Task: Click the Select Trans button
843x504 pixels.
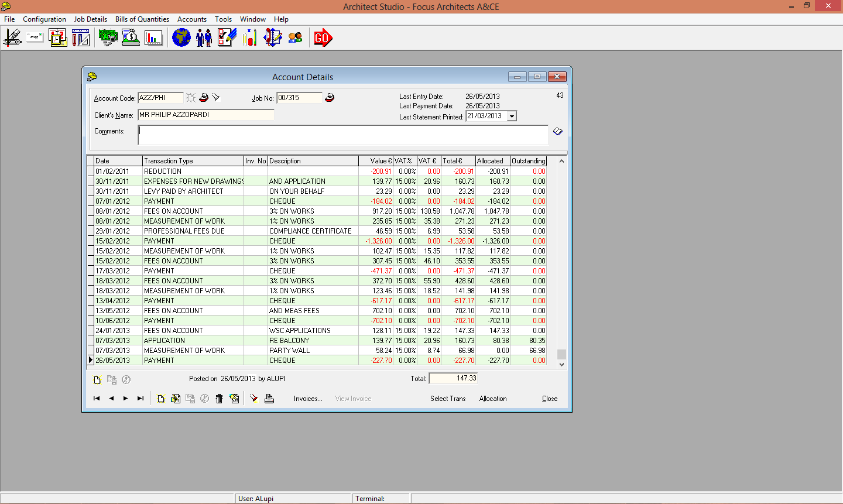Action: pos(448,399)
